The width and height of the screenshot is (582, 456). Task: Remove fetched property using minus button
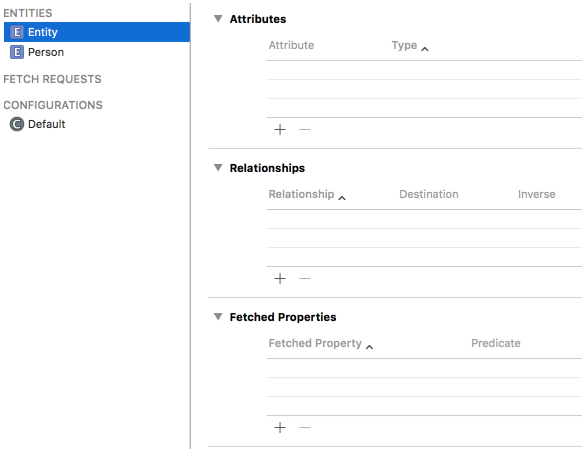click(305, 427)
